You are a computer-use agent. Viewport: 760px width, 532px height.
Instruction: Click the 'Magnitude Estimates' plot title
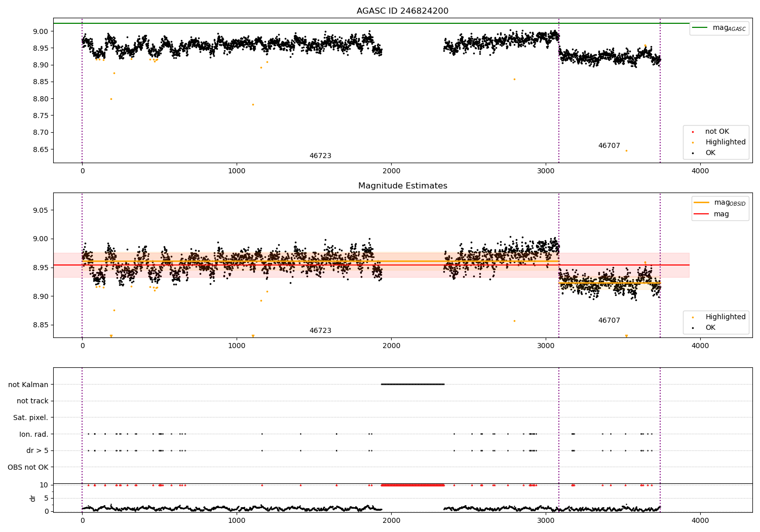coord(402,186)
